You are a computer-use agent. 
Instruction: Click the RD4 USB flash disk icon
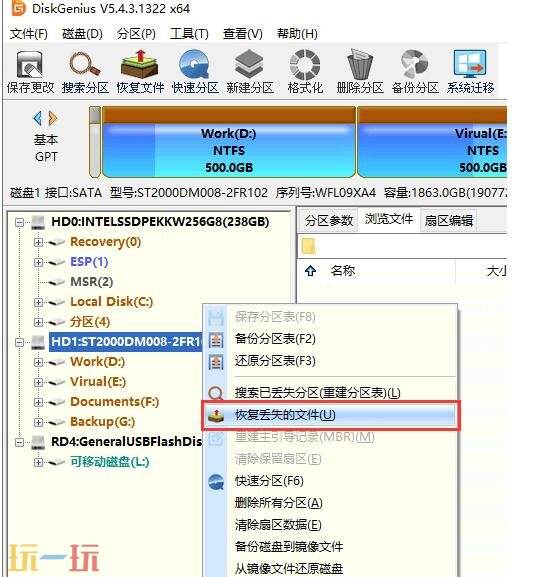click(38, 442)
